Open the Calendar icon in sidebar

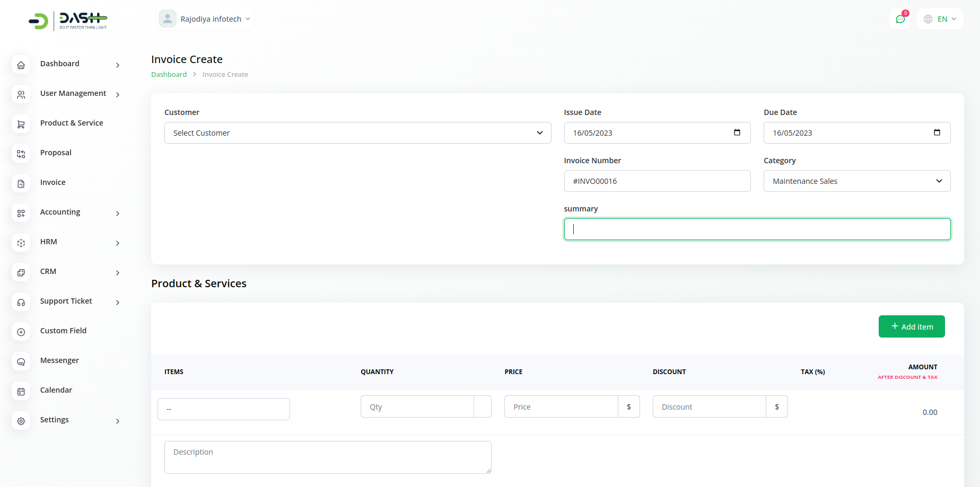tap(21, 392)
